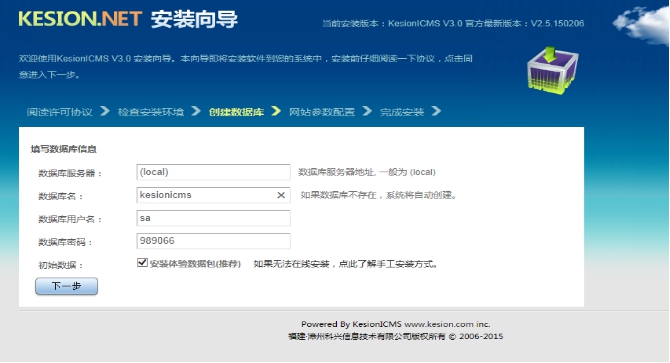
Task: Select the 数据库名 kesionicms input field
Action: click(x=213, y=195)
